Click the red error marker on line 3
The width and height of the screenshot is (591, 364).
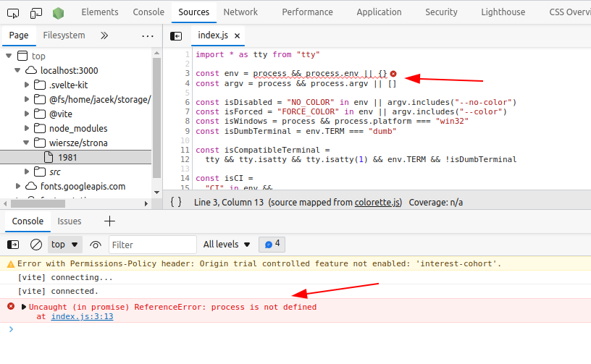[393, 73]
